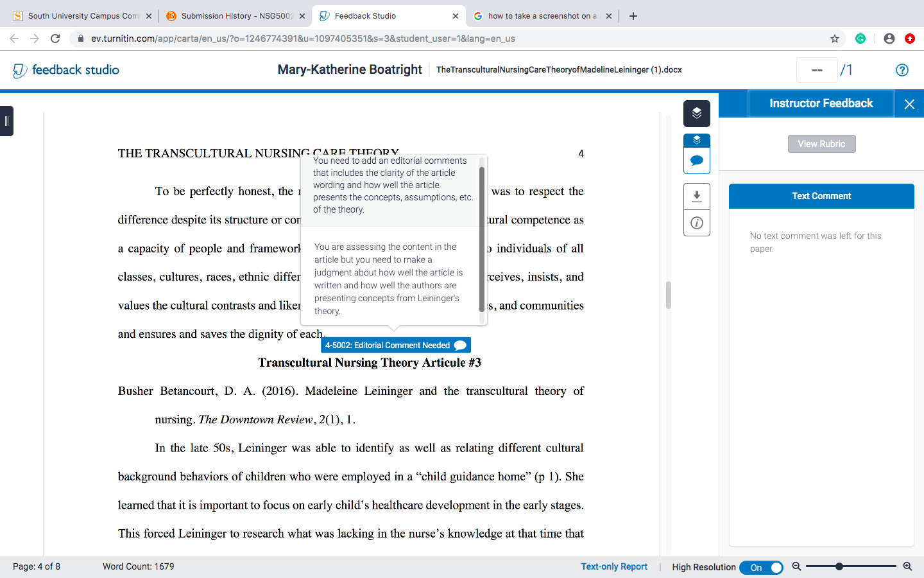Viewport: 924px width, 578px height.
Task: Open the Feedback Studio help question mark
Action: click(902, 70)
